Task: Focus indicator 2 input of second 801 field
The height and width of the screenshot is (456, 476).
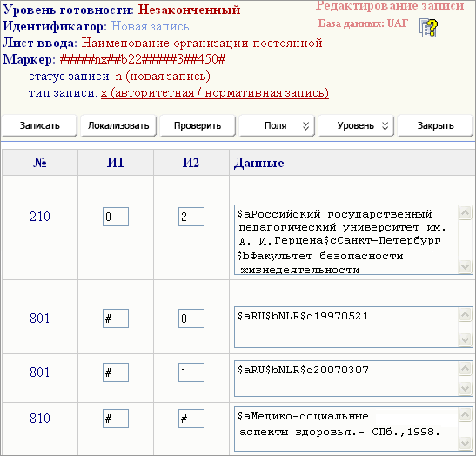Action: coord(191,372)
